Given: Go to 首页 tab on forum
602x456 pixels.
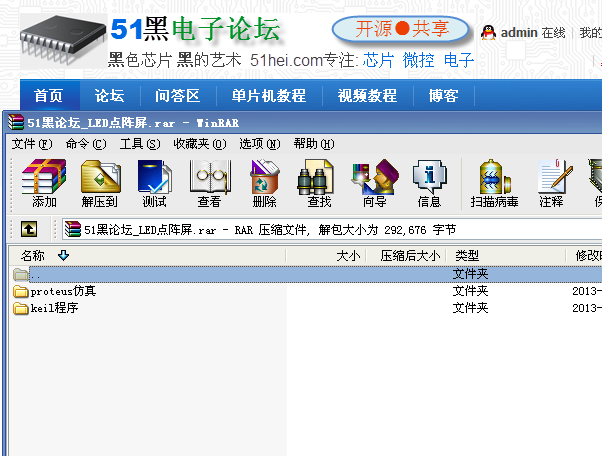Looking at the screenshot, I should coord(49,96).
